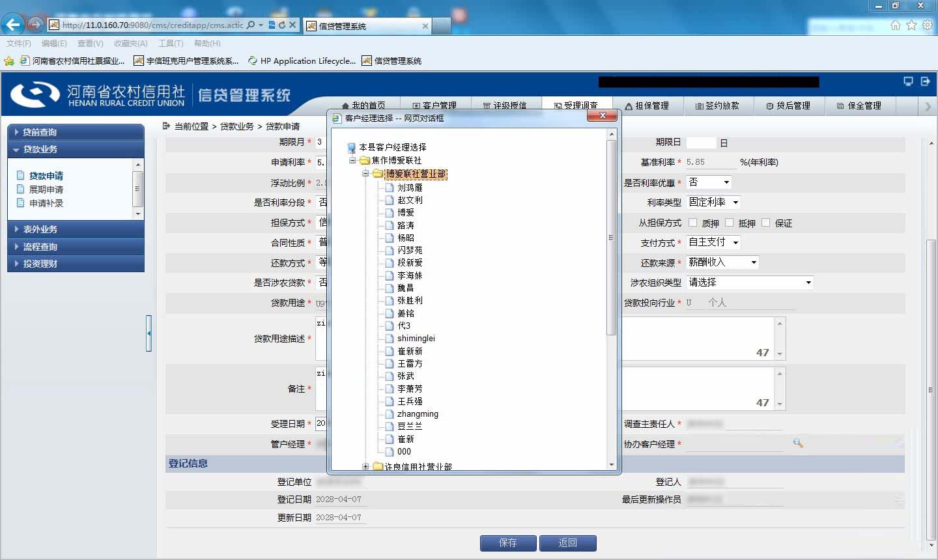Expand the 许良信用社营业部 node
Screen dimensions: 938x560
click(x=365, y=466)
